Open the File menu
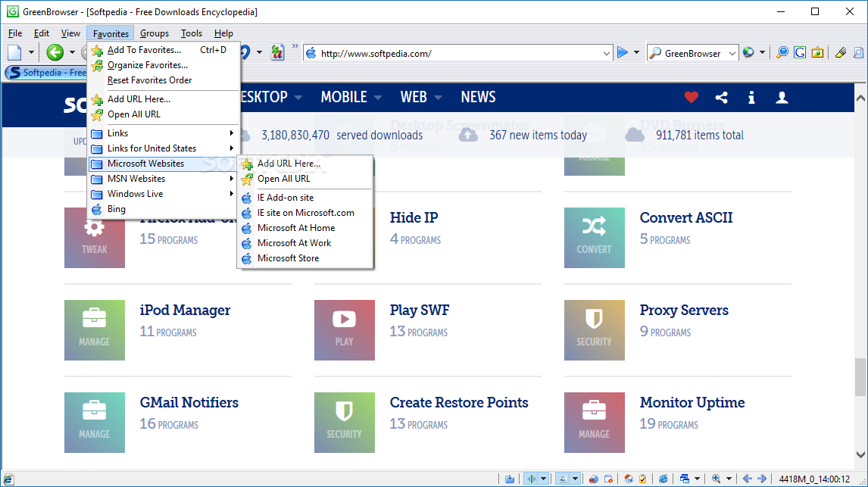The image size is (868, 487). click(15, 33)
